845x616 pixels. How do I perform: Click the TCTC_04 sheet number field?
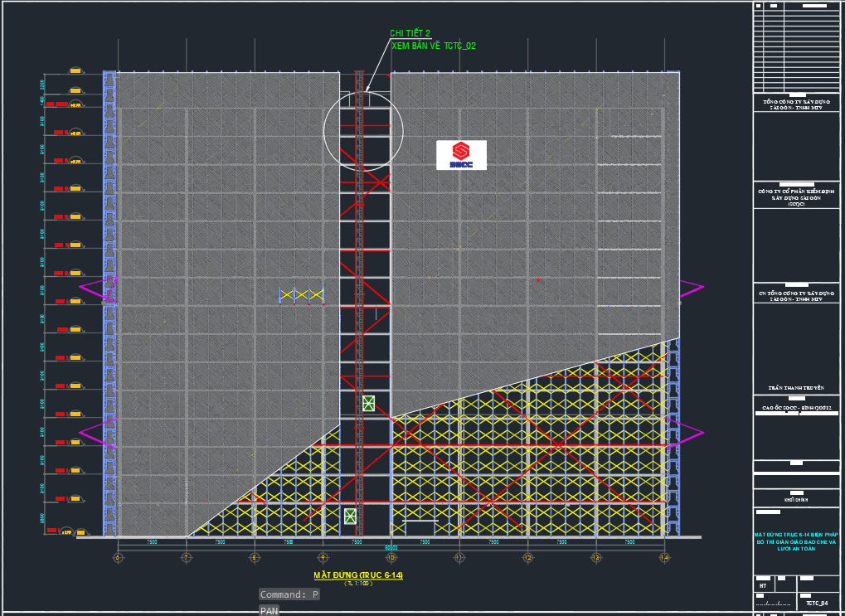[x=817, y=604]
